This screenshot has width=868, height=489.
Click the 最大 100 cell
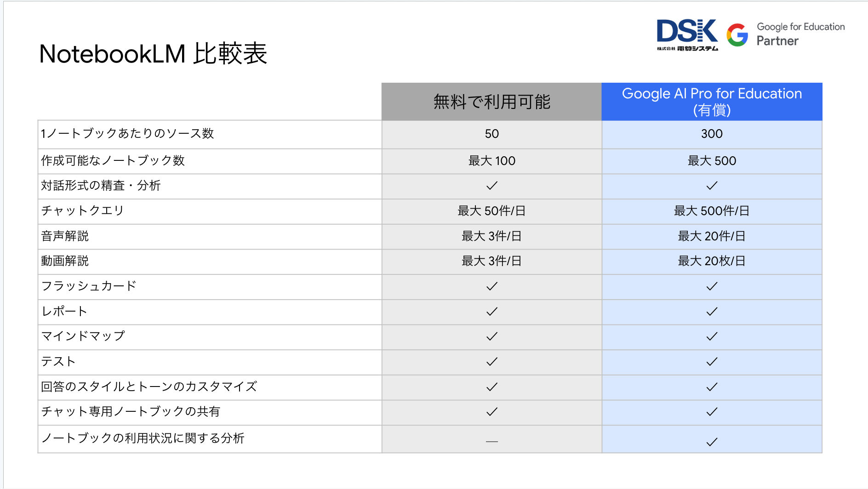491,161
